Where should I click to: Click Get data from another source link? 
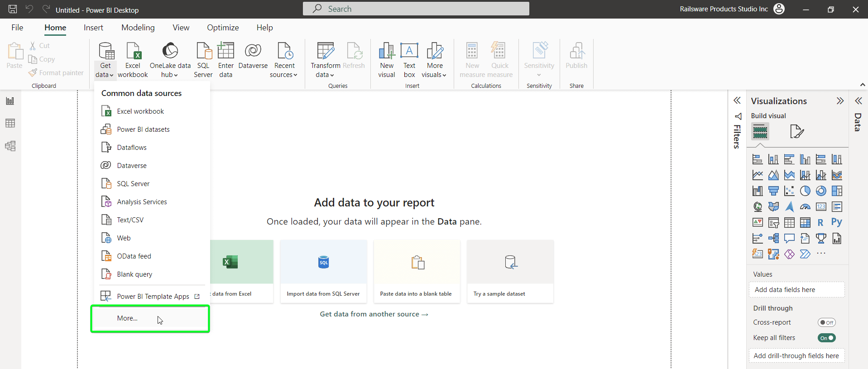pyautogui.click(x=374, y=314)
